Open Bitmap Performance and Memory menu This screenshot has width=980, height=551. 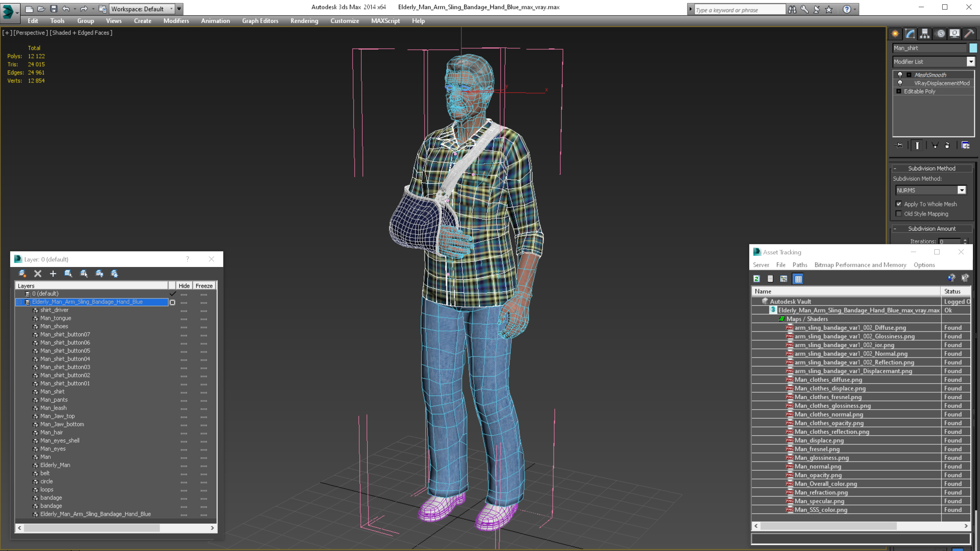(860, 265)
